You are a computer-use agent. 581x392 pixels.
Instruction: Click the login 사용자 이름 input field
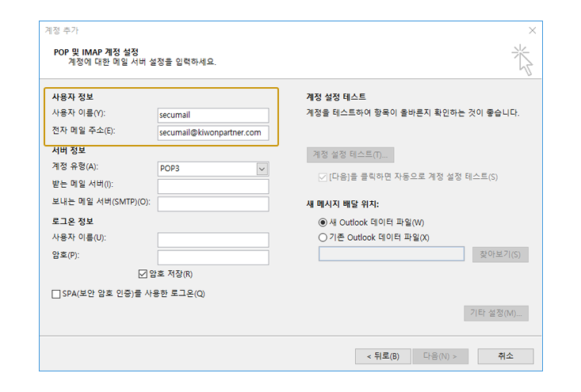pos(212,239)
